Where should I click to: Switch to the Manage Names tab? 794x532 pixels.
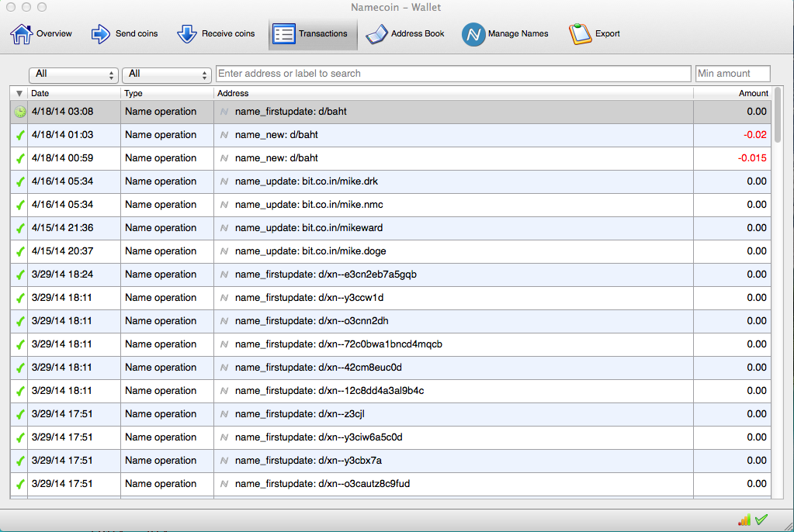tap(504, 34)
